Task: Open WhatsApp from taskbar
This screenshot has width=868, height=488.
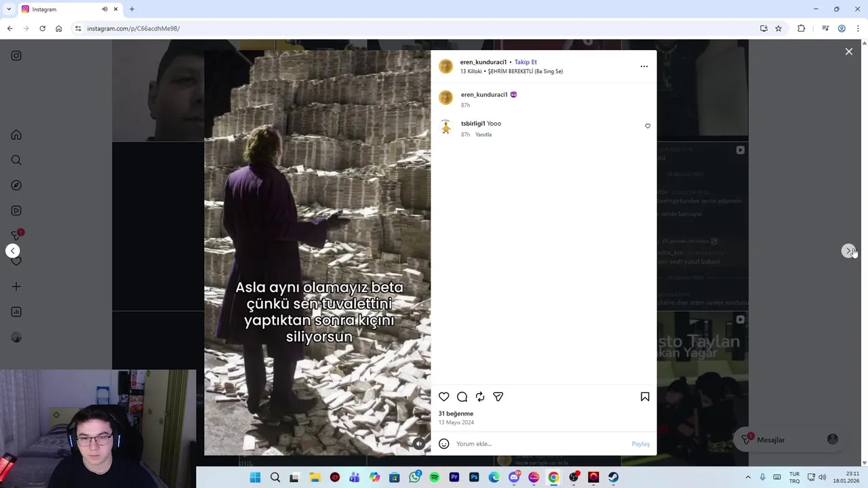Action: 414,478
